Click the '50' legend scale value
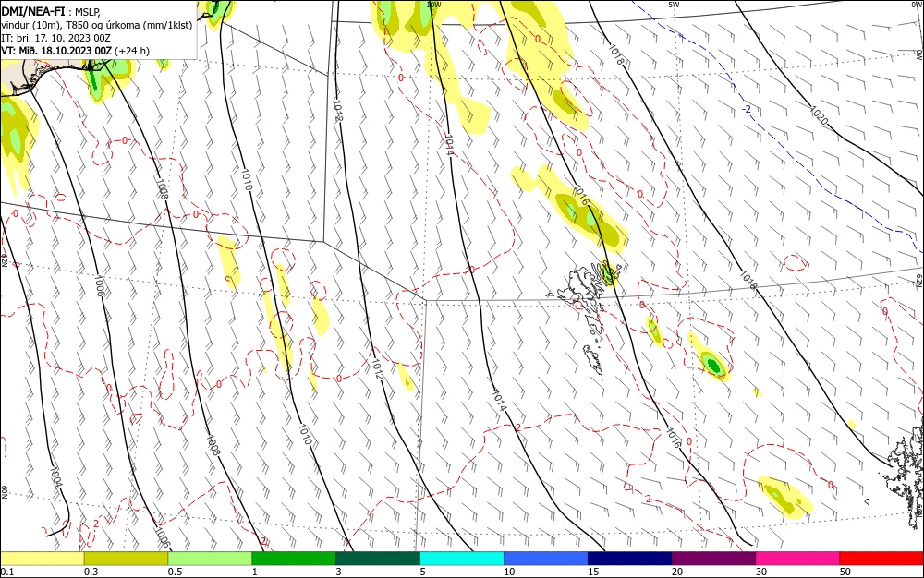The height and width of the screenshot is (578, 924). tap(845, 572)
